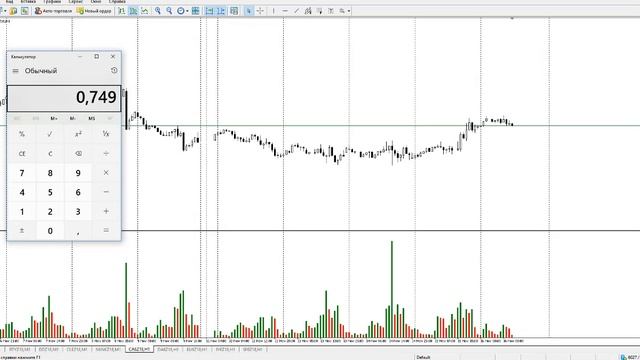
Task: Open the templates toolbar icon
Action: [234, 11]
